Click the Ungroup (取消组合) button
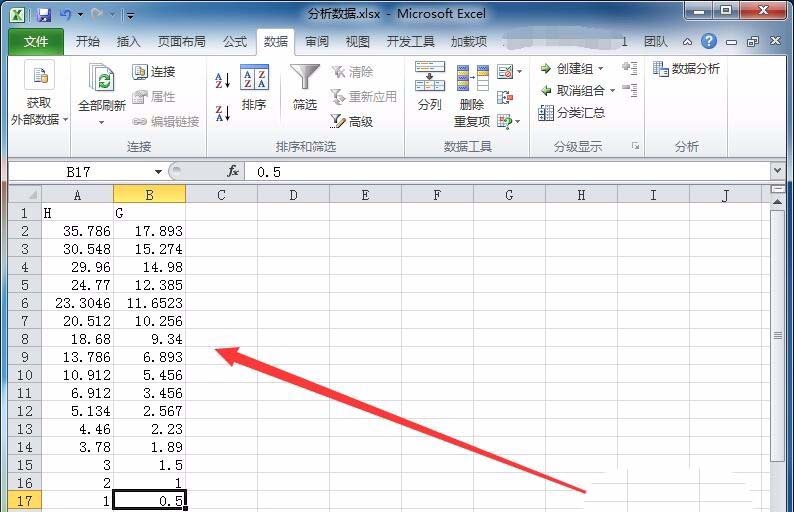This screenshot has height=512, width=794. pyautogui.click(x=572, y=91)
